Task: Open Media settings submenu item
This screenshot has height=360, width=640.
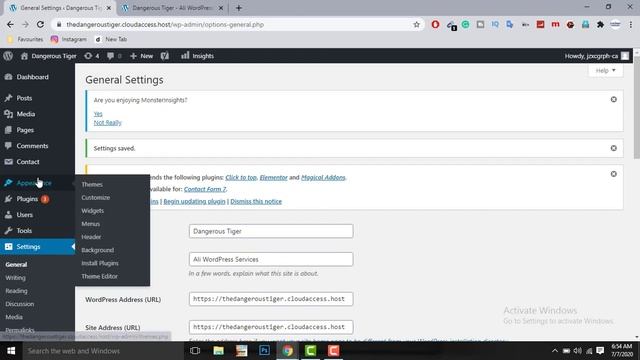Action: click(14, 317)
